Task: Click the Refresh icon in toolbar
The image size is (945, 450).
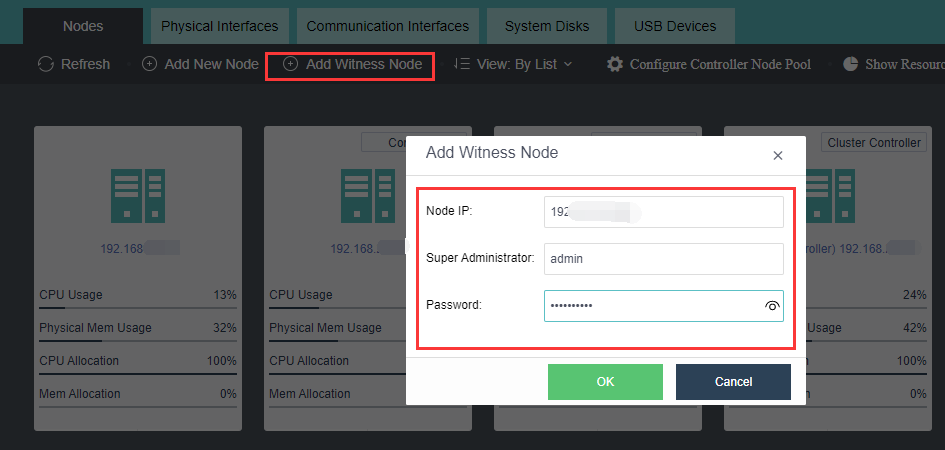Action: [x=45, y=64]
